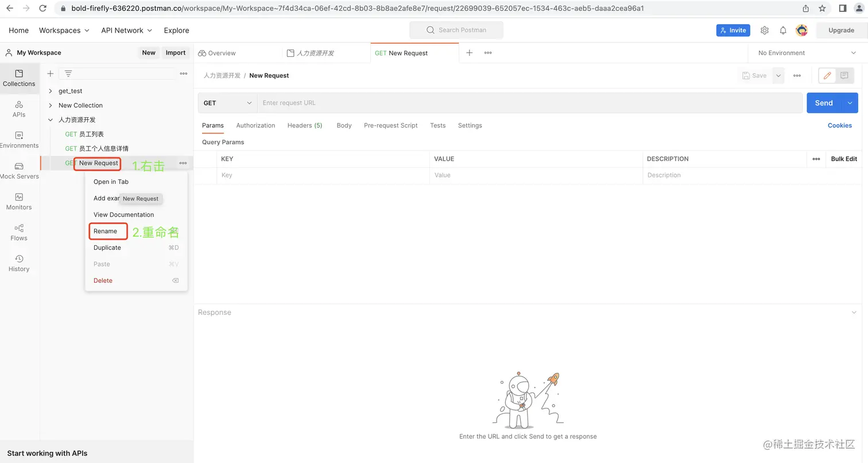This screenshot has width=868, height=463.
Task: Click the Bulk Edit link
Action: click(844, 159)
